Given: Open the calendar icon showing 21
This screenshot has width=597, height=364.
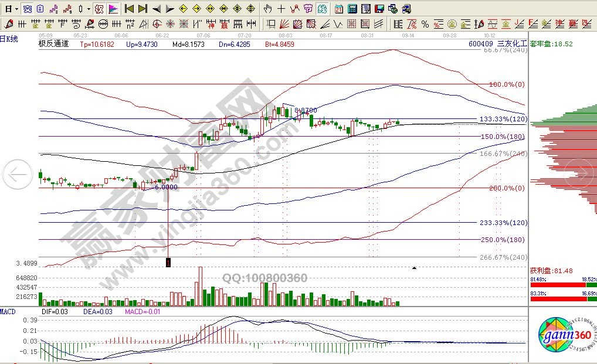Looking at the screenshot, I should [339, 9].
